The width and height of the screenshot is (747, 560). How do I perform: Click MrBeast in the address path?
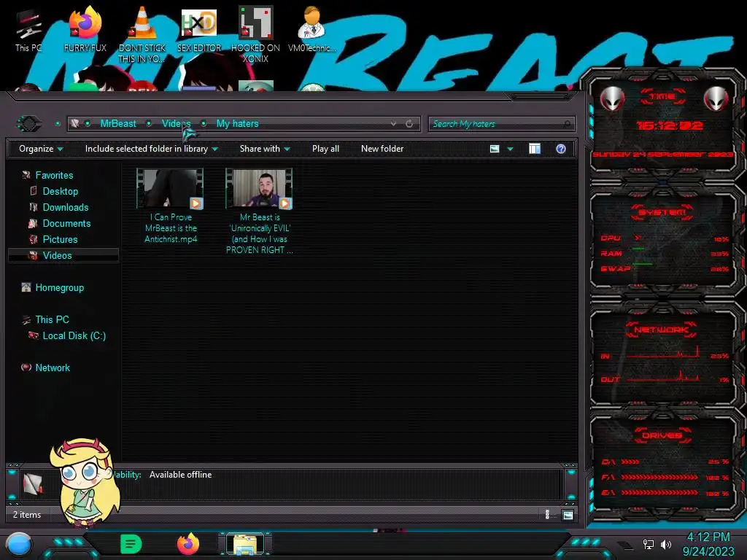(118, 124)
